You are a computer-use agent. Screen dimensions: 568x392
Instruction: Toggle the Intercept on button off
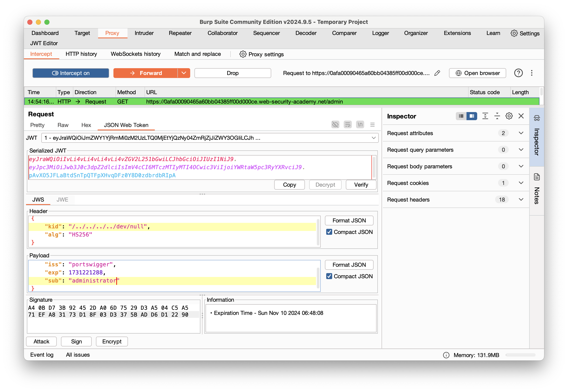[x=71, y=73]
